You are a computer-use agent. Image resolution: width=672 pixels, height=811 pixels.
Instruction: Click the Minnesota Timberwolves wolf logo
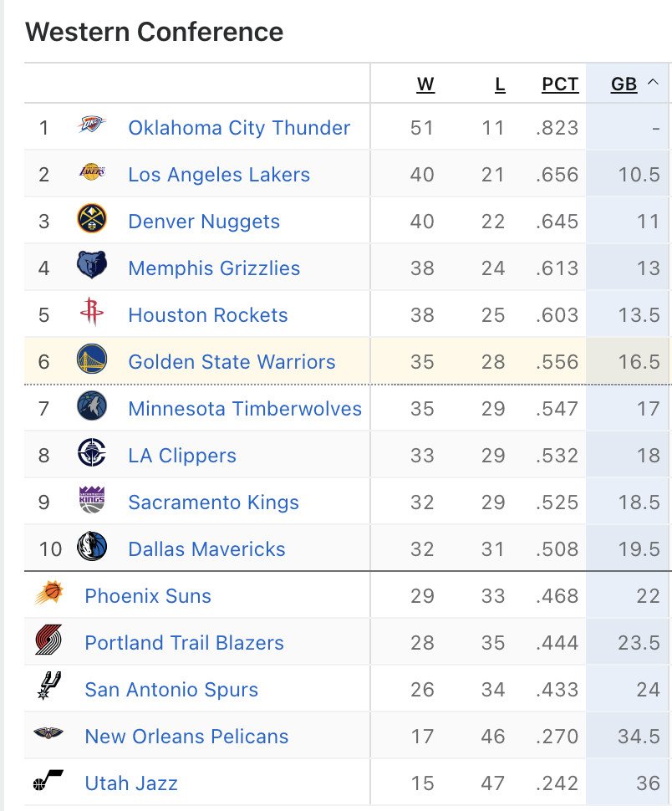pyautogui.click(x=92, y=405)
